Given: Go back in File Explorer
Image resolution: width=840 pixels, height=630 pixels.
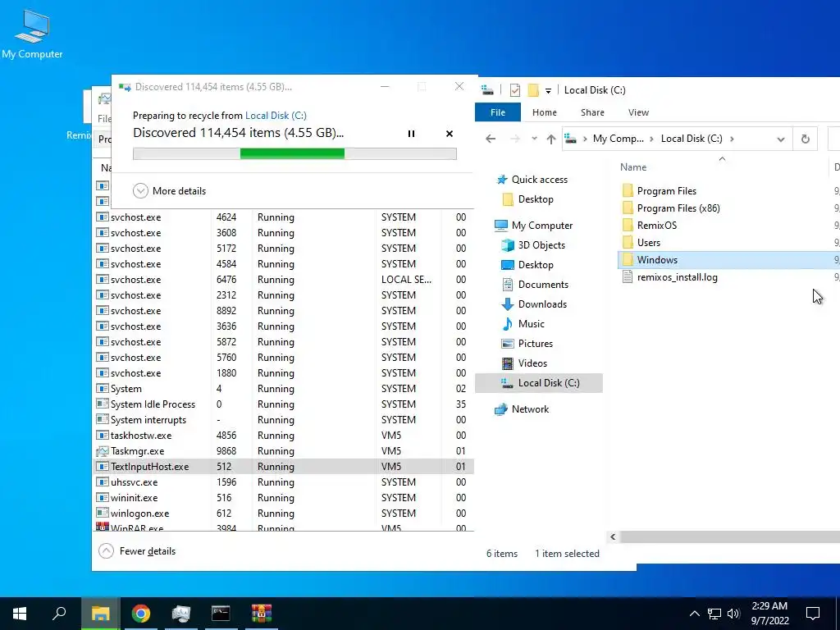Looking at the screenshot, I should pos(491,139).
